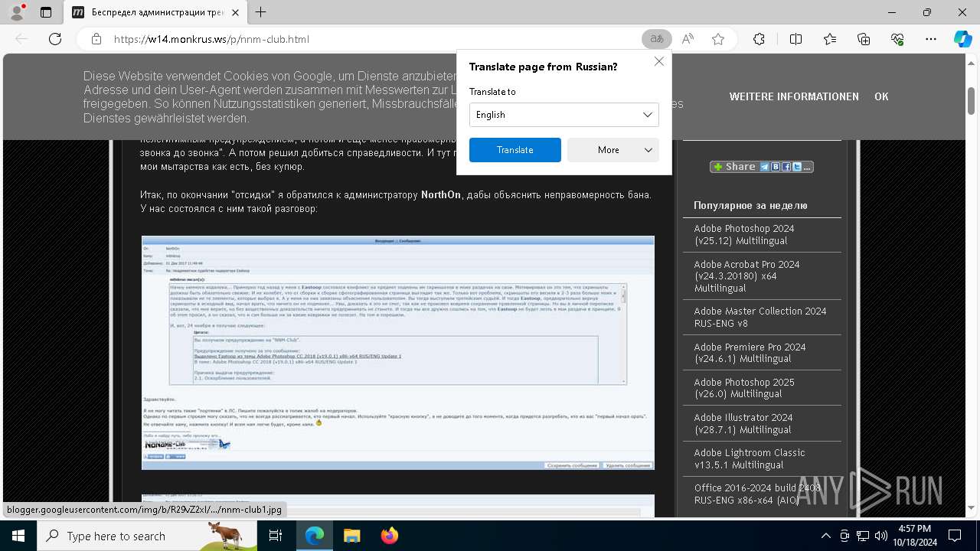Image resolution: width=980 pixels, height=551 pixels.
Task: Open Task View on taskbar
Action: [x=276, y=536]
